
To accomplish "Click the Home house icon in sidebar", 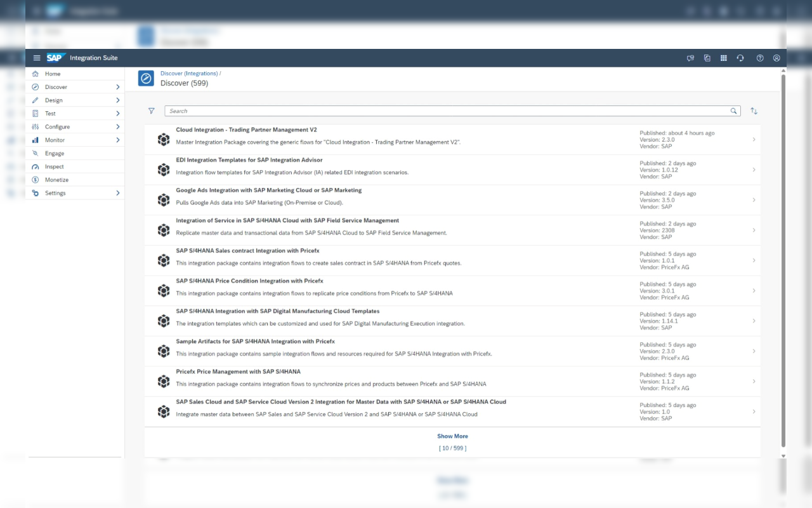I will pos(36,74).
